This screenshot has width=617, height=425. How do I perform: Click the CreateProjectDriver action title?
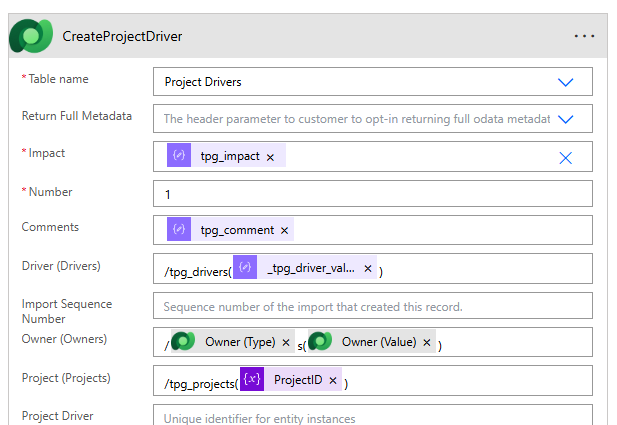click(x=122, y=36)
